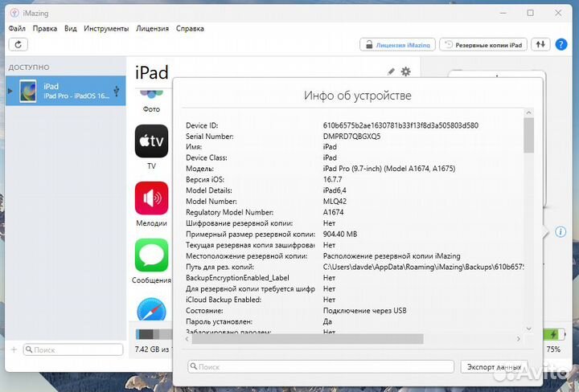Open the transfers arrows button
579x392 pixels.
[x=540, y=45]
